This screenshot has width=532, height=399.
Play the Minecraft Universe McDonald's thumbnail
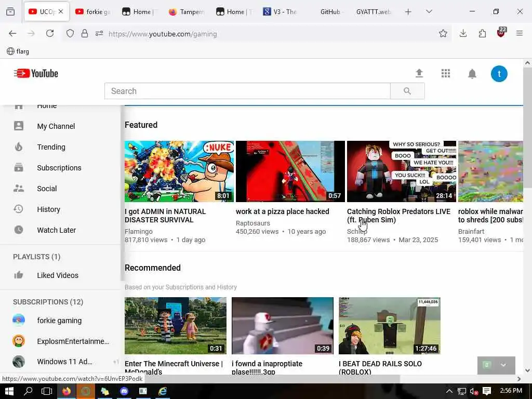176,326
